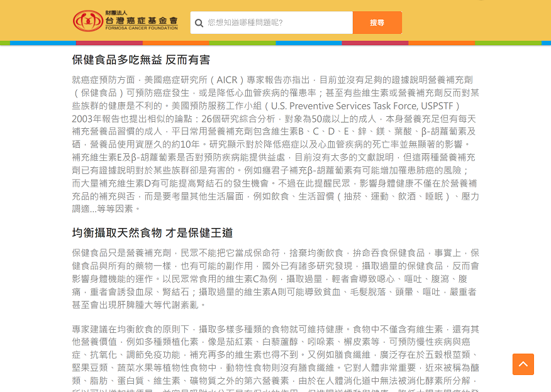Click the line beginning 補充維生素E及β-胡蘿蔔素
The width and height of the screenshot is (551, 392).
coord(274,157)
